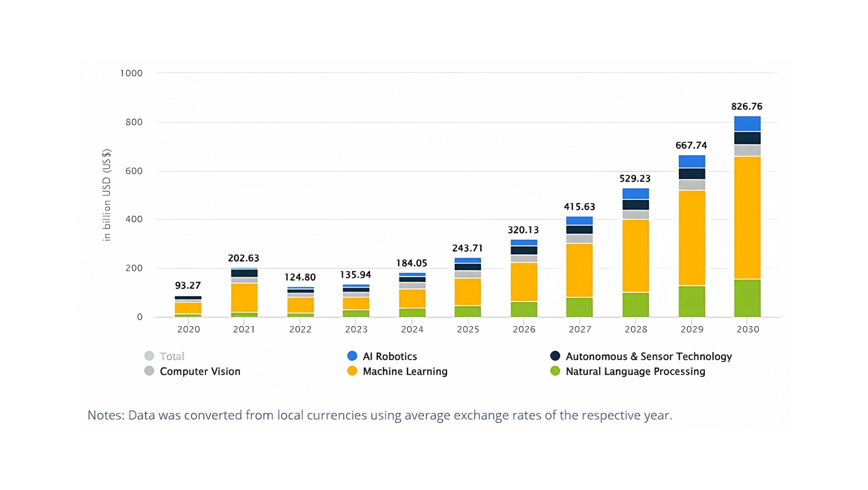Click the 'in billion USD (US$)' axis title

click(x=106, y=195)
